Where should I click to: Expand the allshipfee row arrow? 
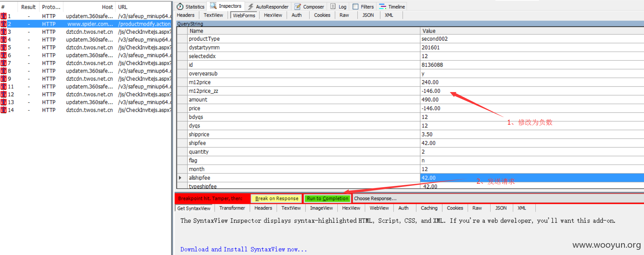coord(180,178)
